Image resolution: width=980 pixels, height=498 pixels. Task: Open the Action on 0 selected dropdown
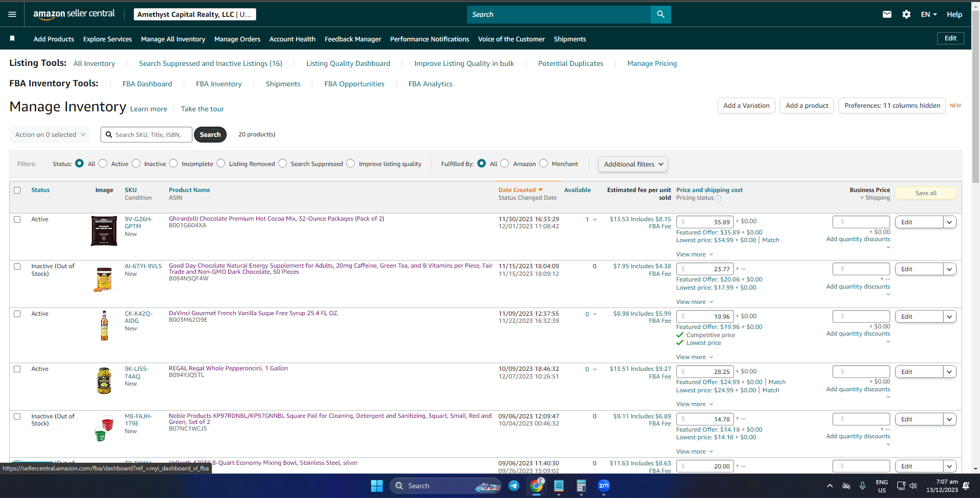(x=50, y=135)
